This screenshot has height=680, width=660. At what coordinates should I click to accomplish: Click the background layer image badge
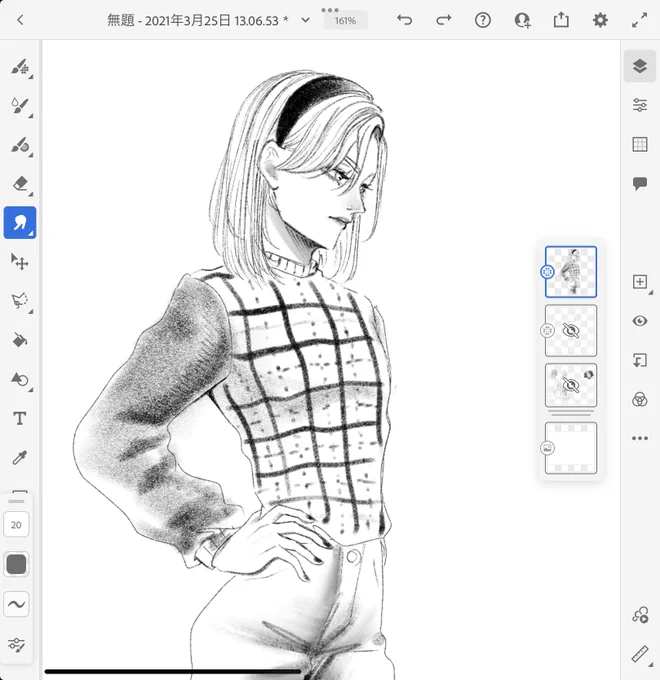pyautogui.click(x=547, y=448)
